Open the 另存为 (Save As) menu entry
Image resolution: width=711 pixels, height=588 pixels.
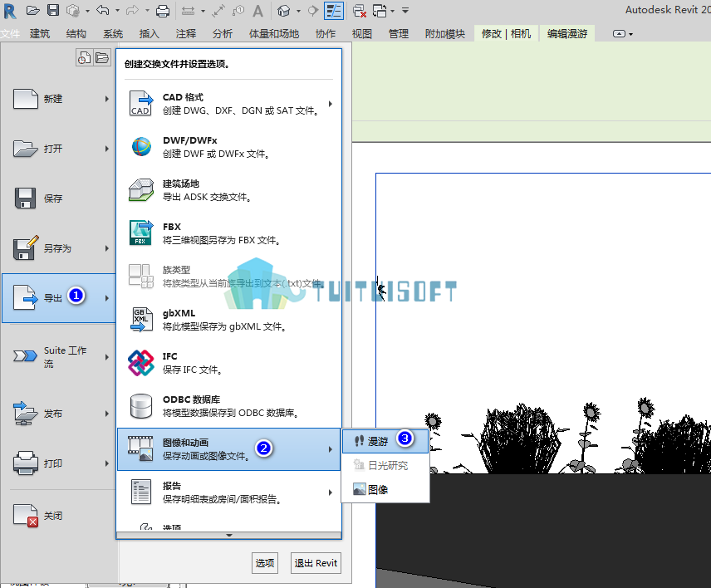click(58, 248)
